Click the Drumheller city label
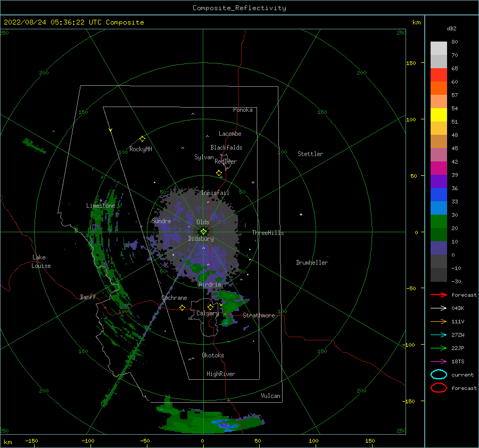Image resolution: width=479 pixels, height=448 pixels. point(312,263)
